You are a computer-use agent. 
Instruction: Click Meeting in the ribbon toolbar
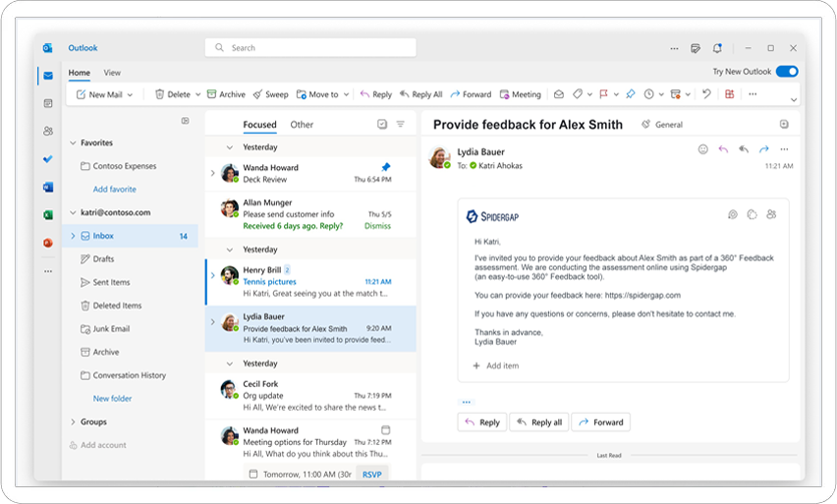pyautogui.click(x=520, y=94)
